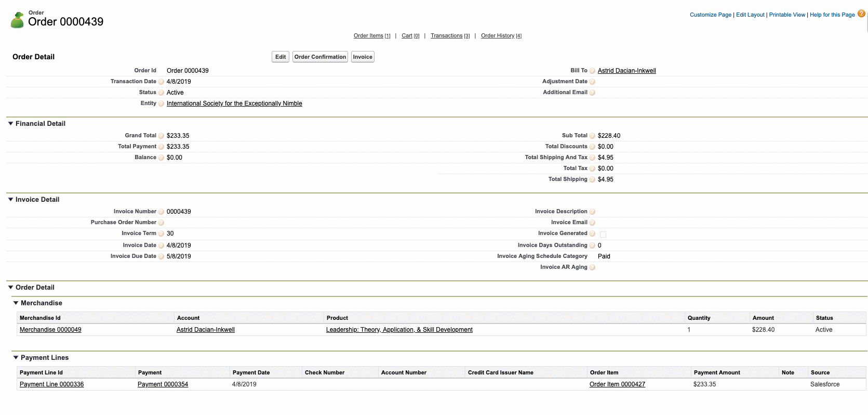Jump to Order History related list
The height and width of the screenshot is (415, 868).
click(497, 36)
